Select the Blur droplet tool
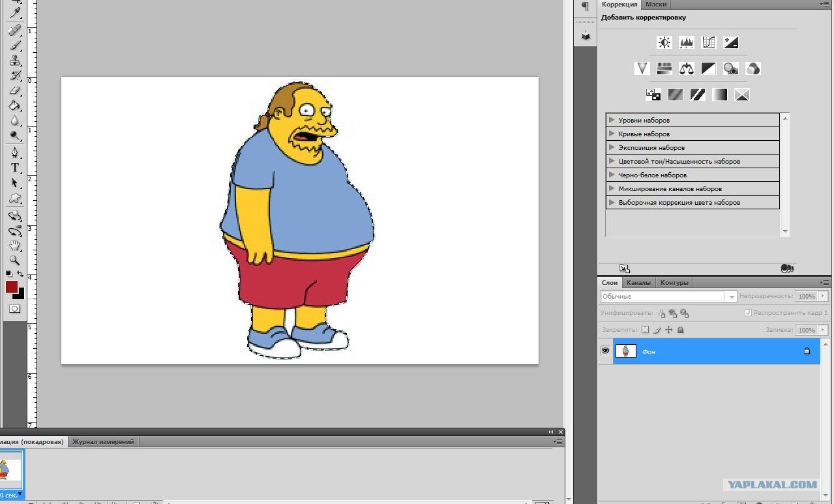This screenshot has height=504, width=834. pyautogui.click(x=15, y=121)
